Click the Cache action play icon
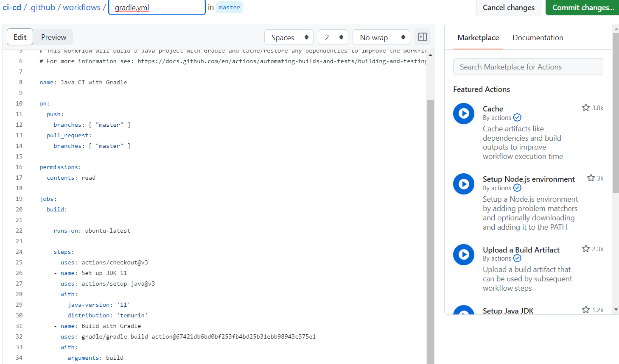Image resolution: width=619 pixels, height=364 pixels. pos(464,114)
